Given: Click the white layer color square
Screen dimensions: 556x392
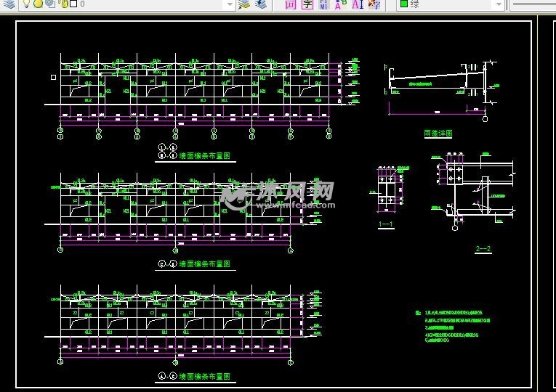Looking at the screenshot, I should coord(73,4).
